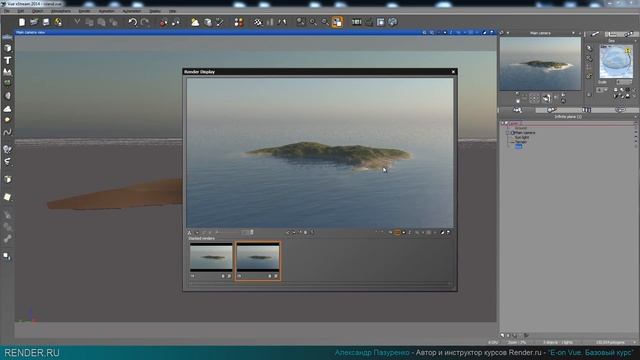
Task: Select Ground in the object tree
Action: pyautogui.click(x=521, y=128)
